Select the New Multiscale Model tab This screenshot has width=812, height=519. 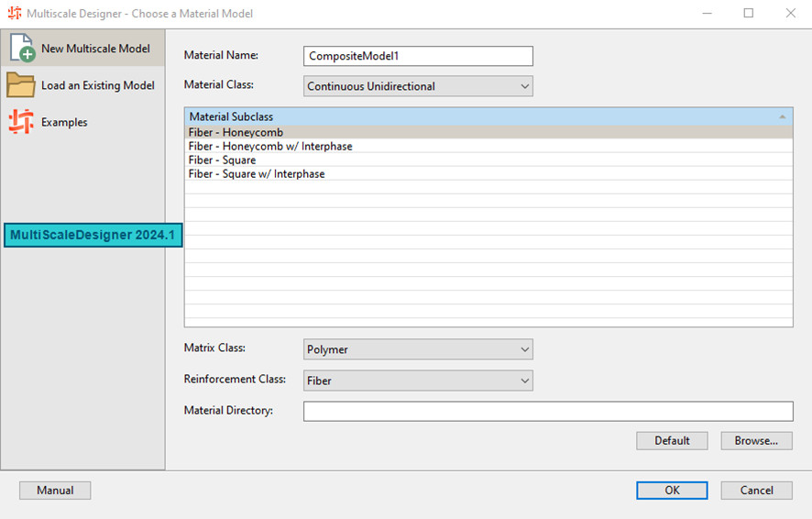coord(95,49)
